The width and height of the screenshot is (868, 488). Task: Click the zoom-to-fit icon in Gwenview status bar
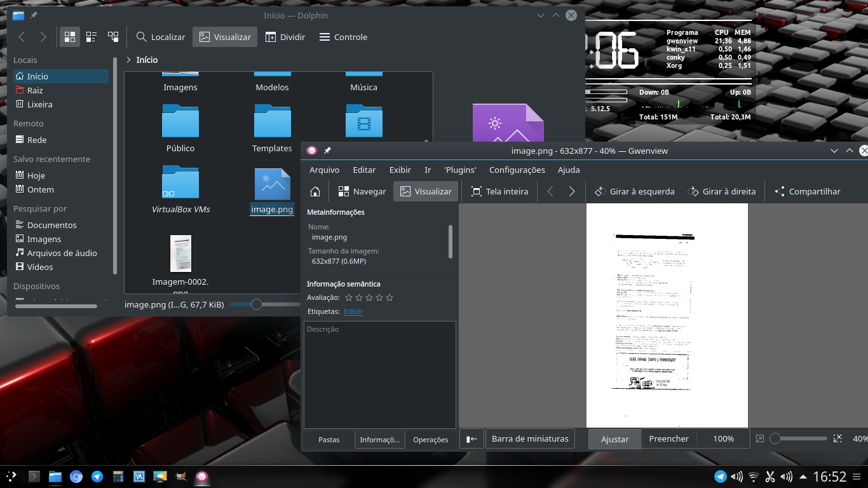click(759, 438)
